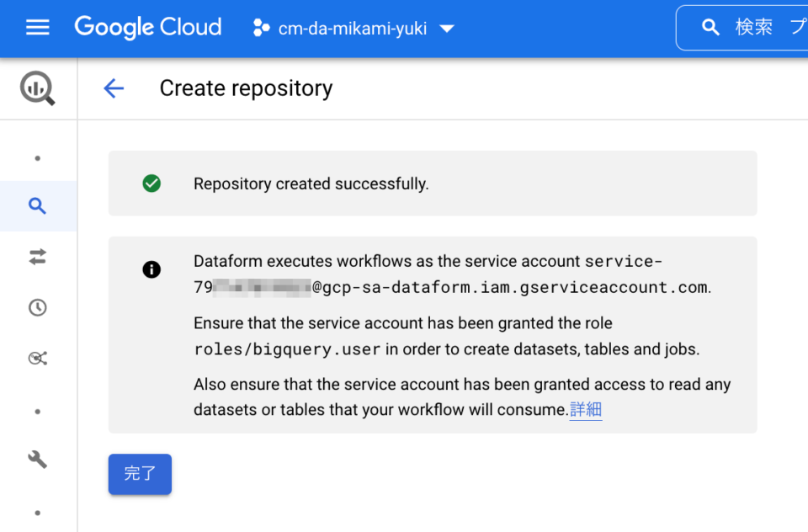The width and height of the screenshot is (808, 532).
Task: Click the Google Cloud logo
Action: [148, 27]
